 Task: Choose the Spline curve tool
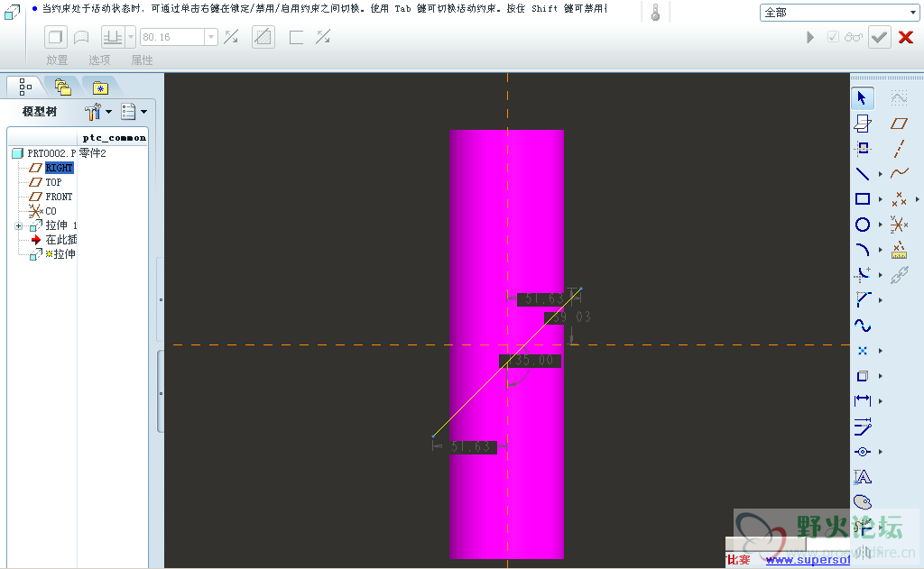click(x=862, y=326)
